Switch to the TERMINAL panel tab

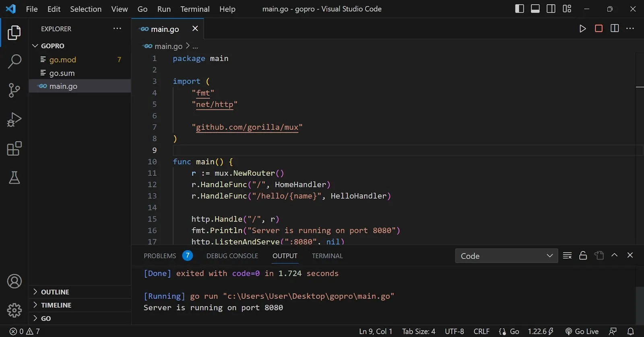(x=327, y=256)
